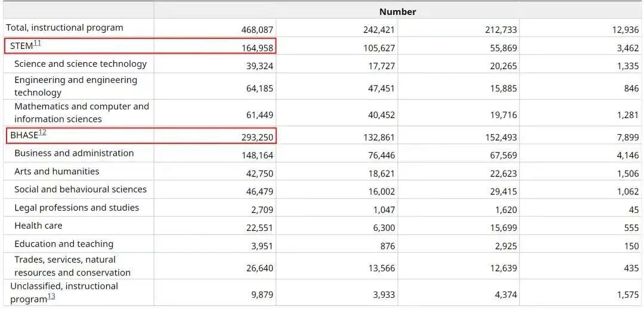
Task: Click the cell showing 148,164
Action: pos(258,155)
